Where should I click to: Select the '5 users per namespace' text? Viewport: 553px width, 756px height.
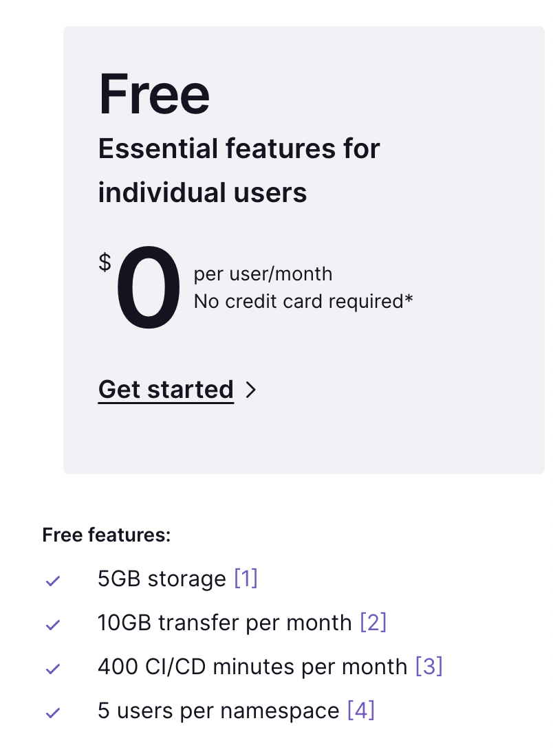click(219, 711)
